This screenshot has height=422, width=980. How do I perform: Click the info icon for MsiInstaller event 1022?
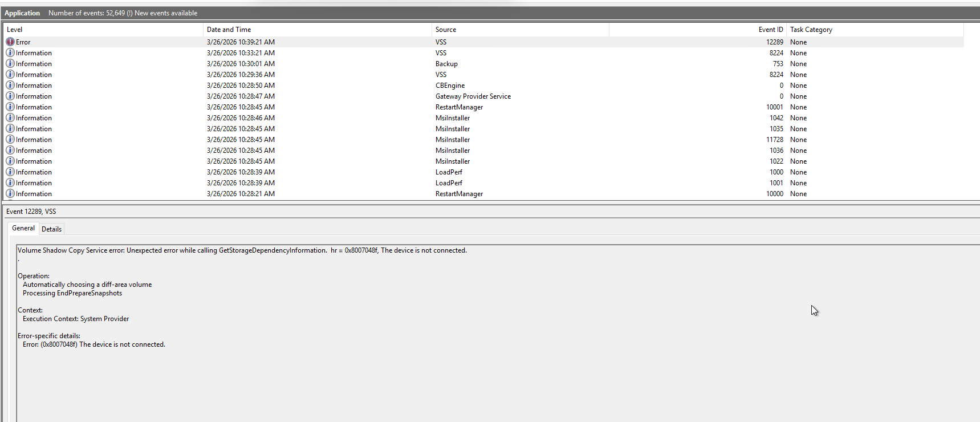pyautogui.click(x=10, y=161)
